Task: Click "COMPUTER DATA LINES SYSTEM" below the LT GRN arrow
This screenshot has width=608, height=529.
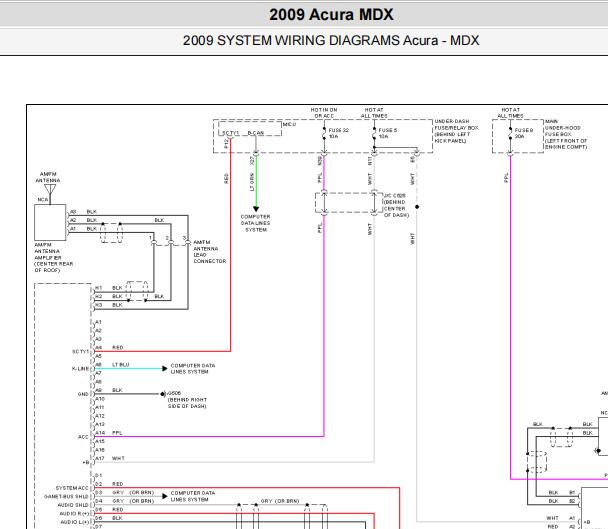Action: click(x=256, y=223)
